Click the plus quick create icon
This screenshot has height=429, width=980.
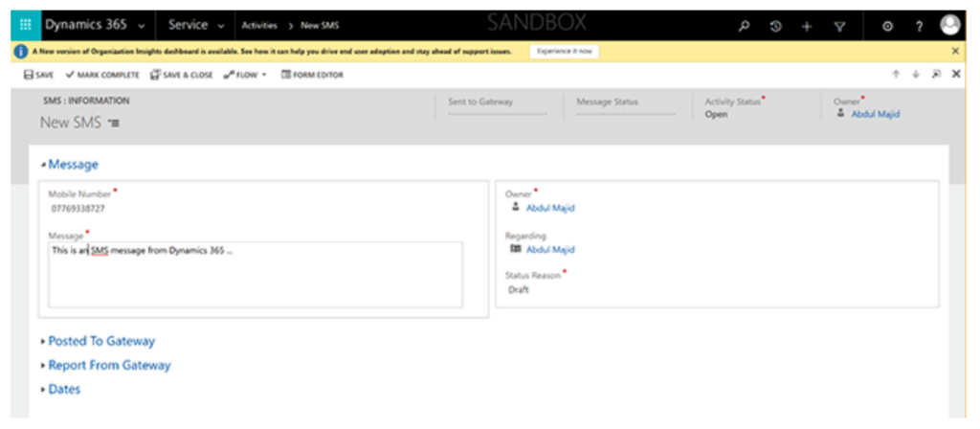(807, 26)
